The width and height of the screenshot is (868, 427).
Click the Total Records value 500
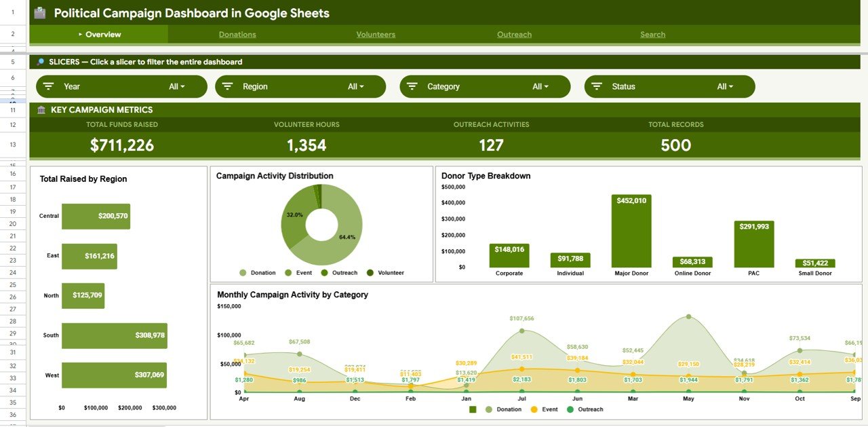pos(676,145)
